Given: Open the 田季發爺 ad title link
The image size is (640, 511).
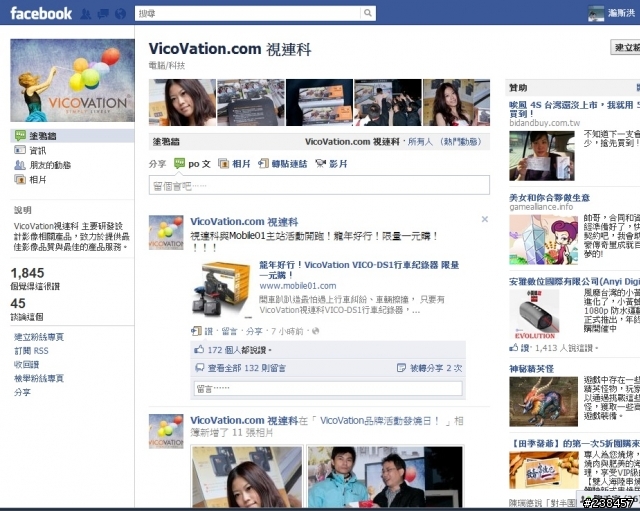Looking at the screenshot, I should point(576,443).
